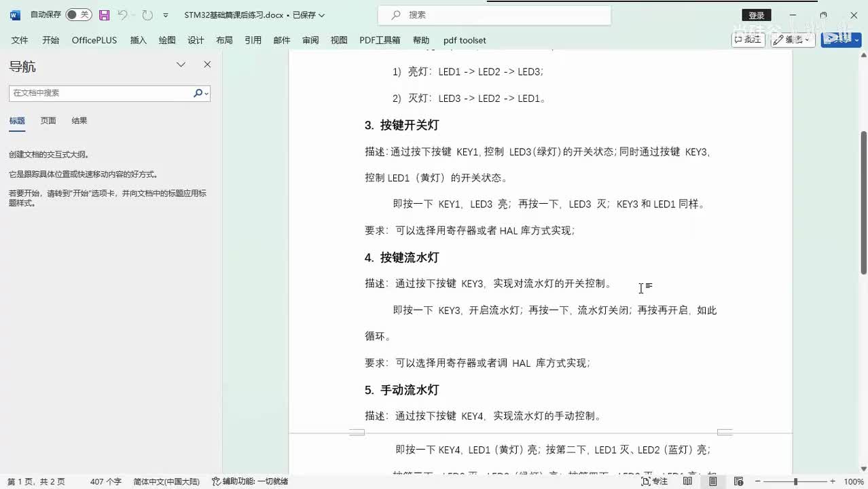Open the navigation pane options chevron
Viewport: 868px width, 489px height.
tap(181, 65)
